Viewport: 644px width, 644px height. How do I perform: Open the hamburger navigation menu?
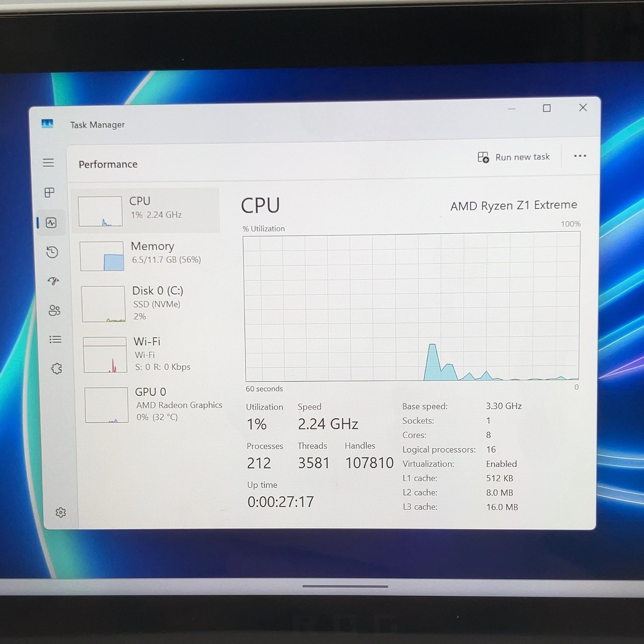click(48, 163)
